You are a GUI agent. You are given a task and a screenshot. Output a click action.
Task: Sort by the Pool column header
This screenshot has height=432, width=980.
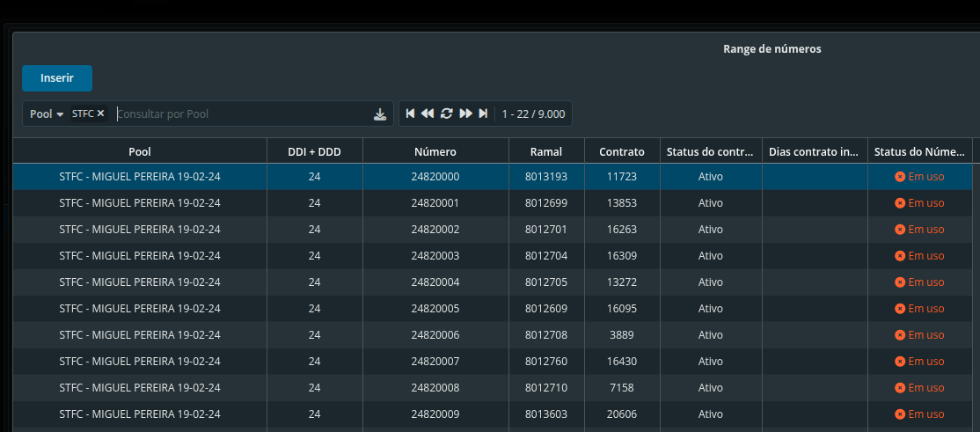click(140, 152)
